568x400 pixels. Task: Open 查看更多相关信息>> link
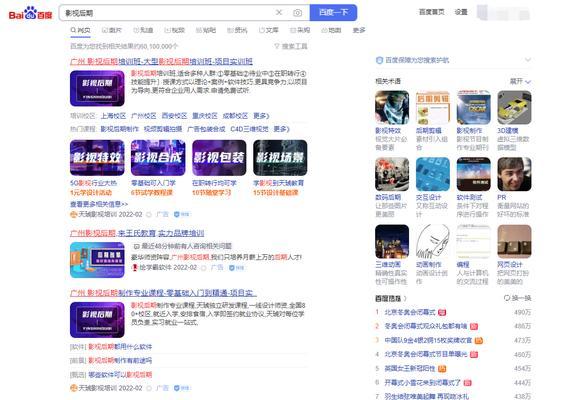(x=99, y=204)
